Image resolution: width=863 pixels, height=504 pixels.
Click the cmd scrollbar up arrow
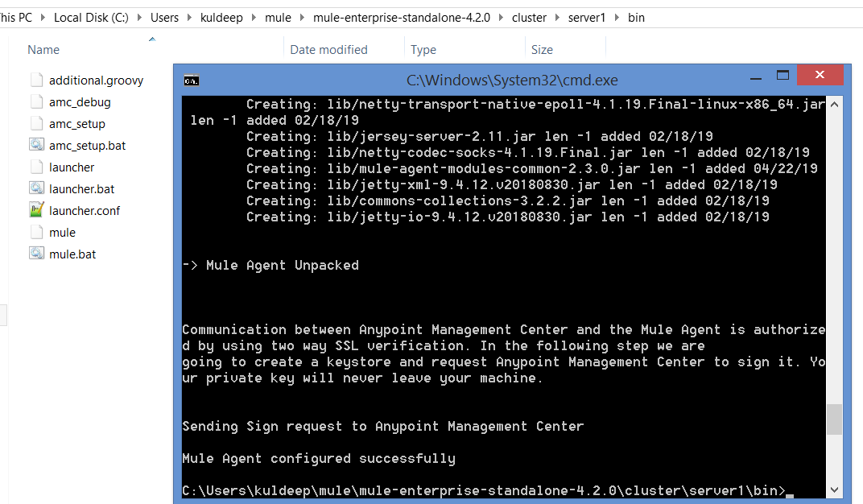pyautogui.click(x=834, y=105)
